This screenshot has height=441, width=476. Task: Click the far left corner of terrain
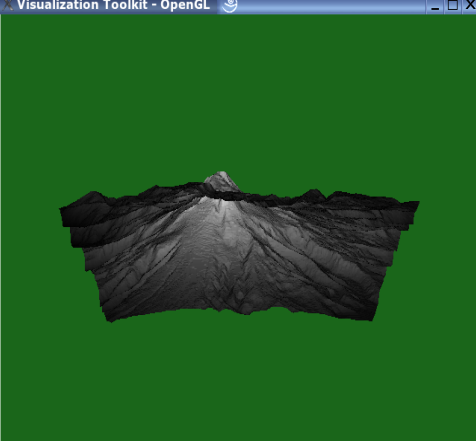(x=63, y=211)
